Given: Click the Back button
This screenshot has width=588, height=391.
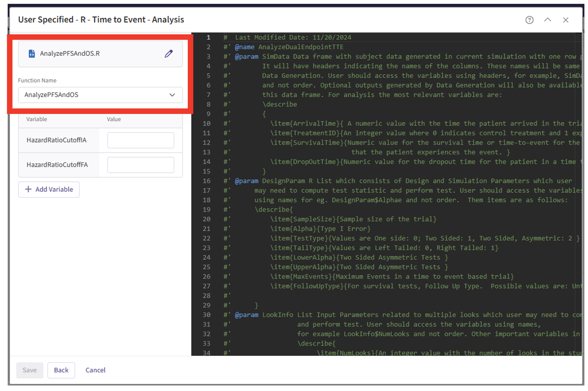Looking at the screenshot, I should pos(61,370).
